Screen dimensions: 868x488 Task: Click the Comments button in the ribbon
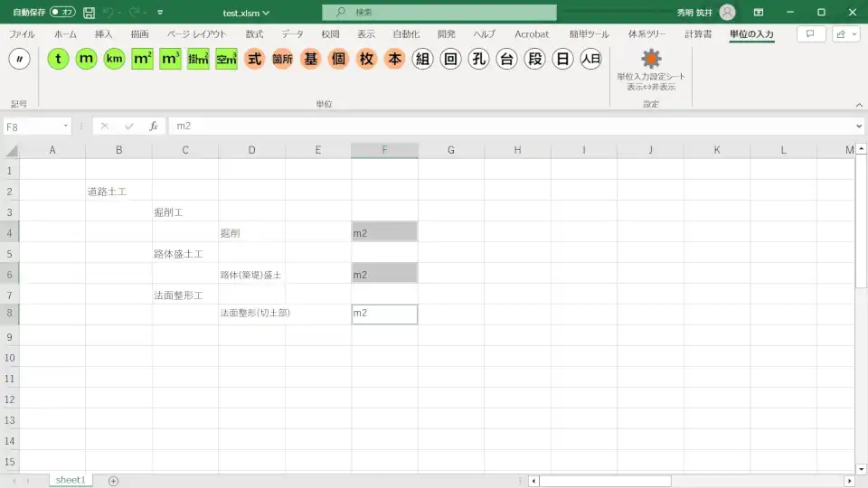pyautogui.click(x=811, y=34)
